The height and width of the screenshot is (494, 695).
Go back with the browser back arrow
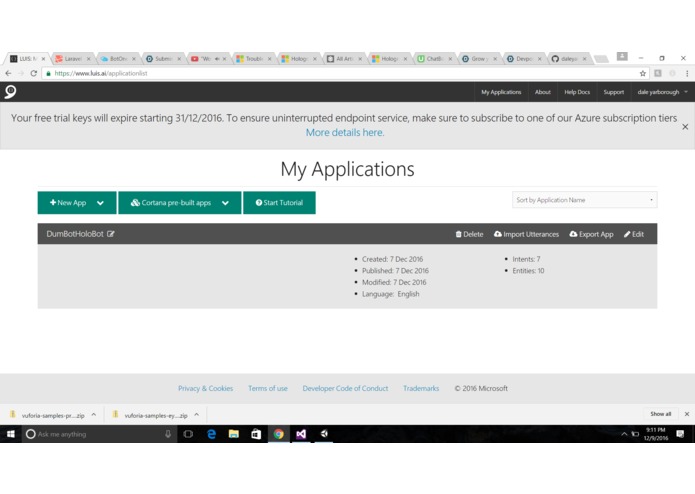point(8,73)
